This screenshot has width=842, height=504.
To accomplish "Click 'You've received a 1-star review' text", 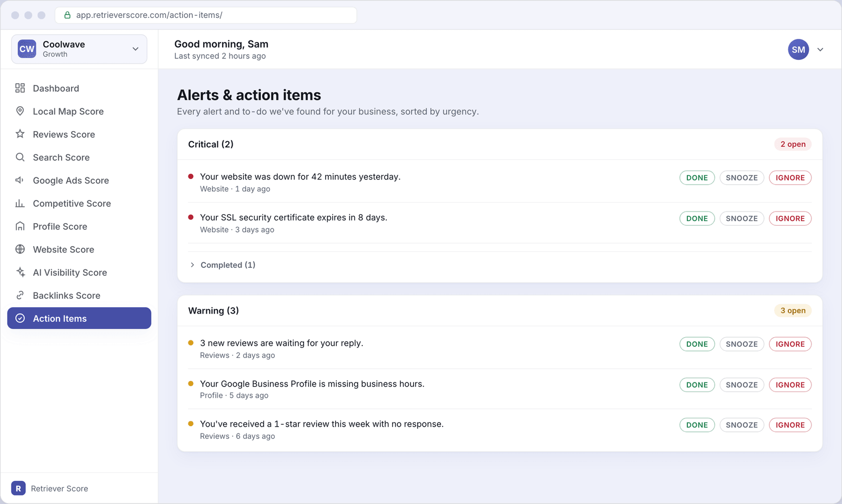I will coord(322,424).
